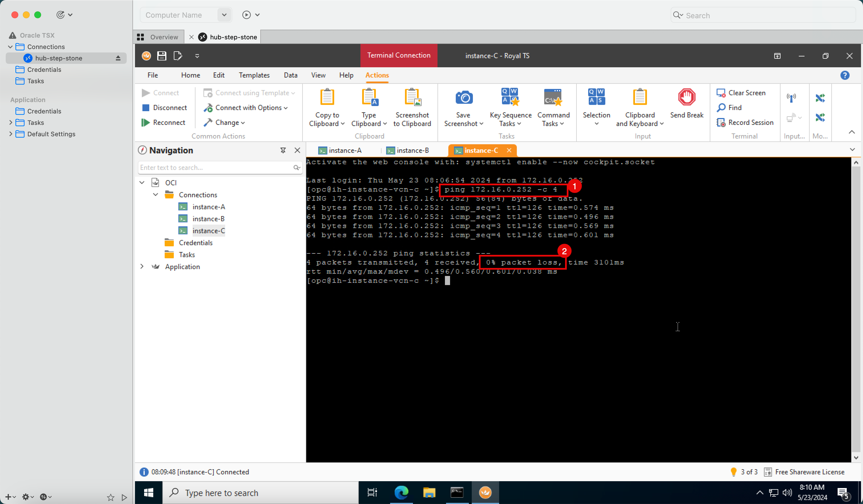Select instance-B in navigation tree
863x504 pixels.
tap(208, 218)
